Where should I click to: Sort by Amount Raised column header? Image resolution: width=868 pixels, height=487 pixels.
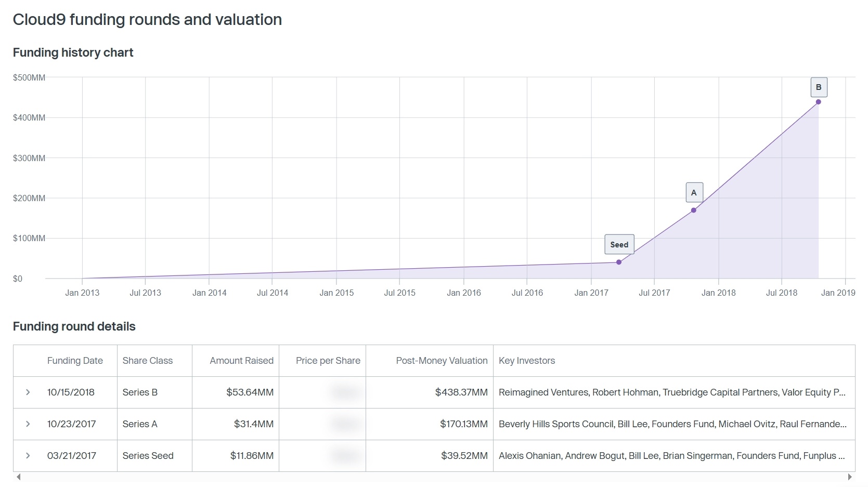(242, 361)
